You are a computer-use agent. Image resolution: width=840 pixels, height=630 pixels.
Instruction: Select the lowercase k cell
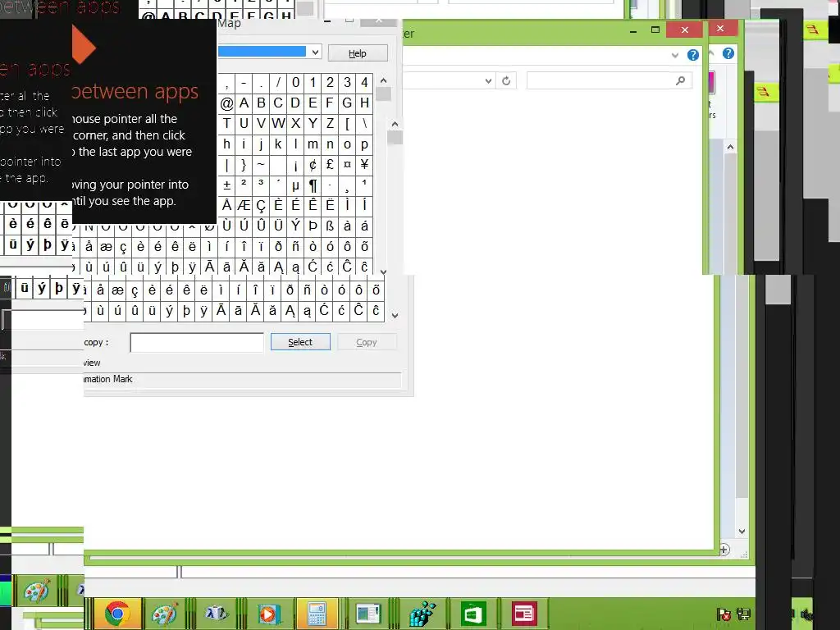tap(278, 144)
